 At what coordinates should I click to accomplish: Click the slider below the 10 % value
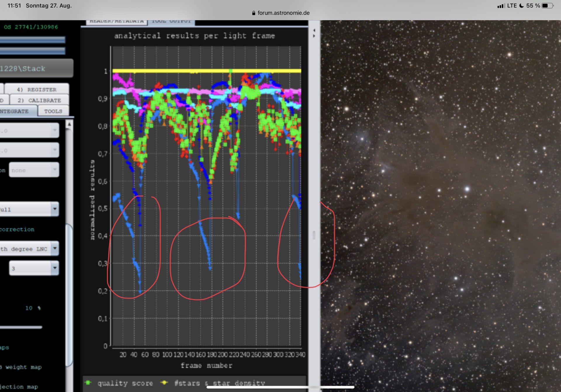point(21,327)
